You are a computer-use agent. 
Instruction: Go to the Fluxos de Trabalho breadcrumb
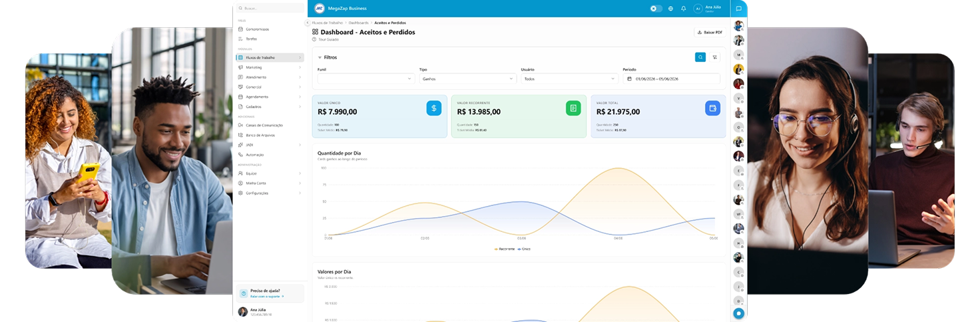(x=328, y=23)
